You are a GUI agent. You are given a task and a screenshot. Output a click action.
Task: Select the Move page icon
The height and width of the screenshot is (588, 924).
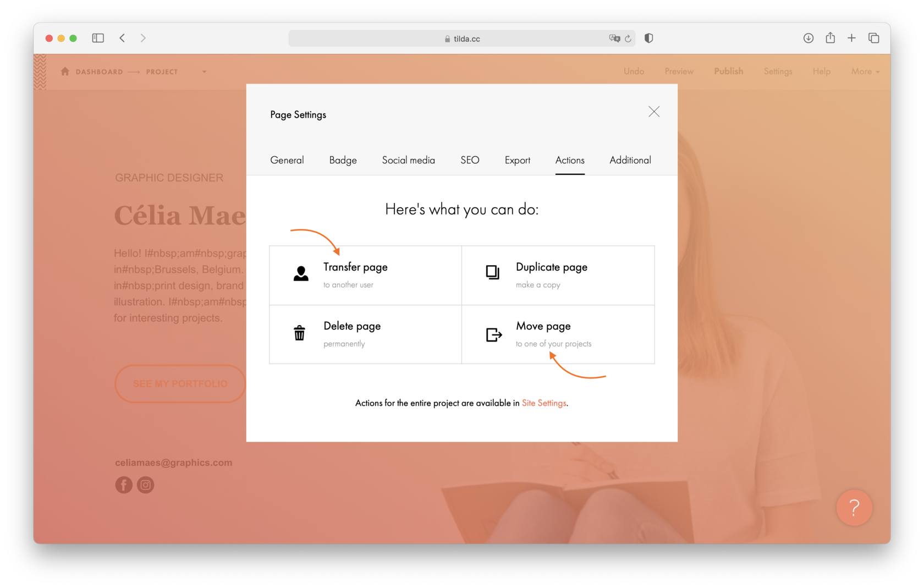(x=493, y=334)
